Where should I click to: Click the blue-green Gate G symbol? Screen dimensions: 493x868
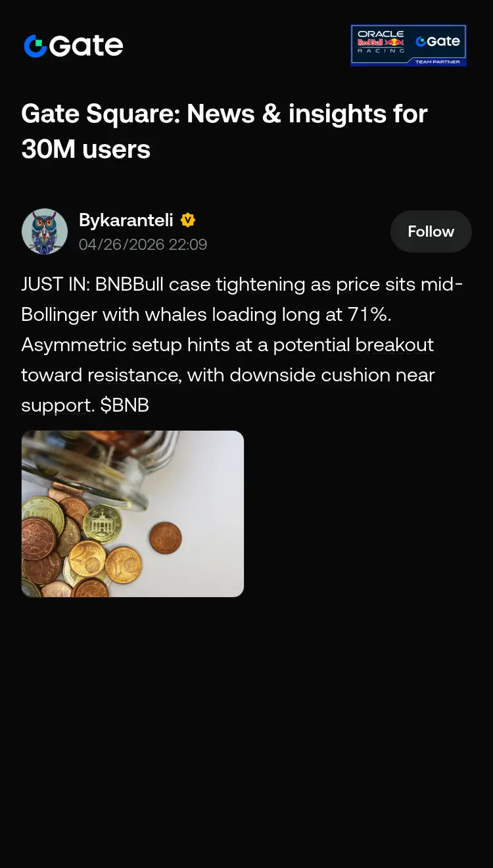35,46
